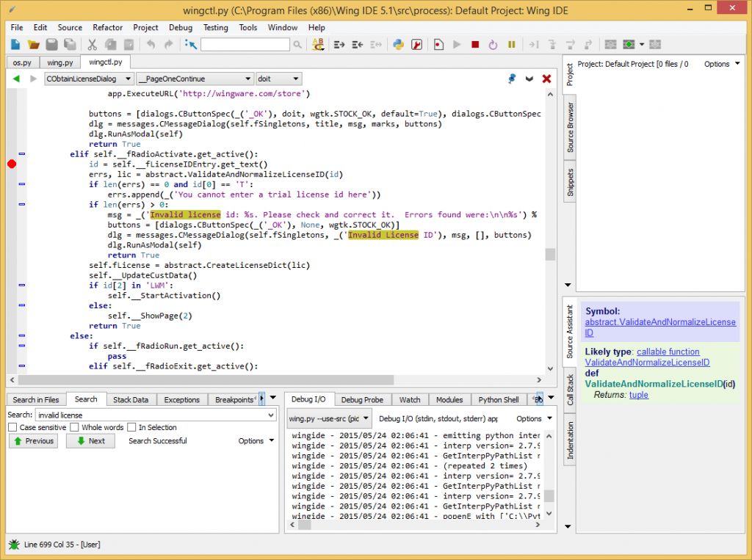The height and width of the screenshot is (560, 752).
Task: Click the green back arrow in editor
Action: pos(16,79)
